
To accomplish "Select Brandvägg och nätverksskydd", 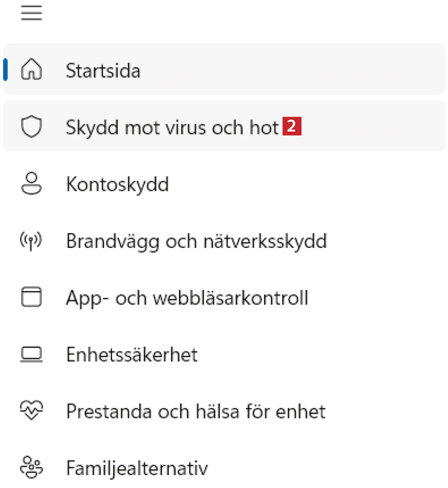I will click(x=196, y=241).
